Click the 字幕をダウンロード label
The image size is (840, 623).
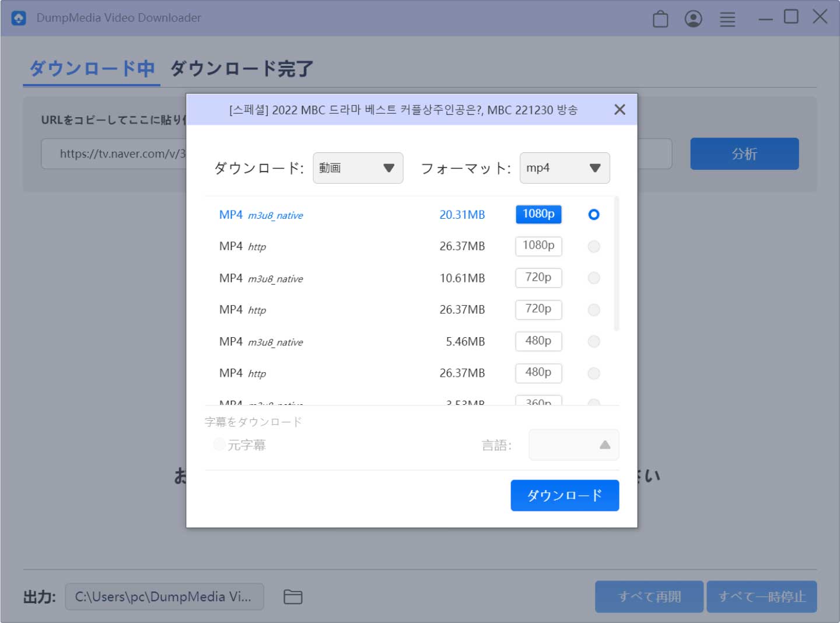(253, 421)
